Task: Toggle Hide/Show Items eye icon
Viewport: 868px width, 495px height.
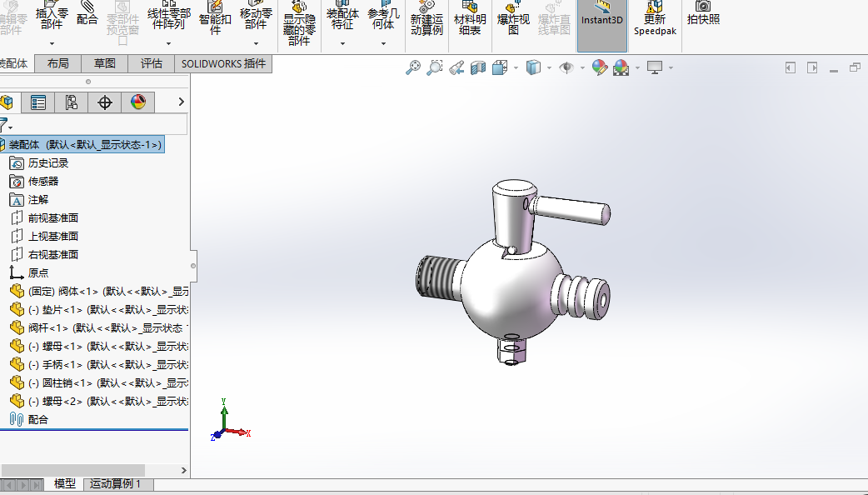Action: pos(566,67)
